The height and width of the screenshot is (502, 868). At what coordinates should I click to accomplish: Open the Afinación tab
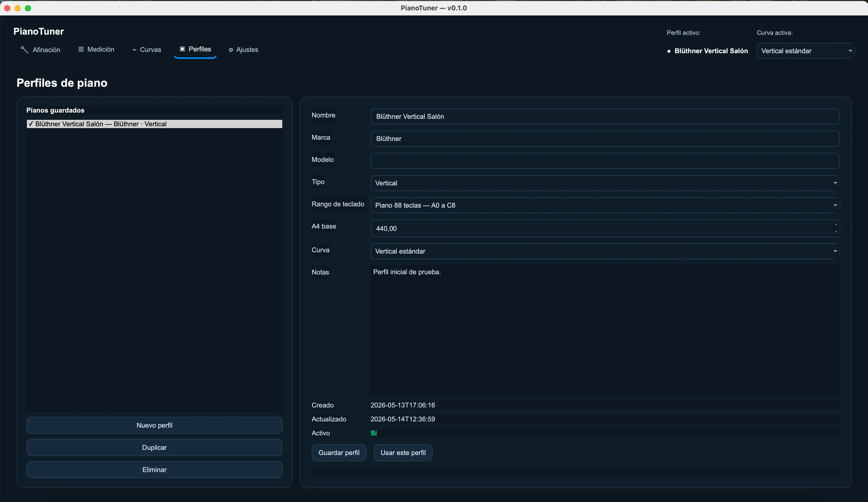(40, 50)
